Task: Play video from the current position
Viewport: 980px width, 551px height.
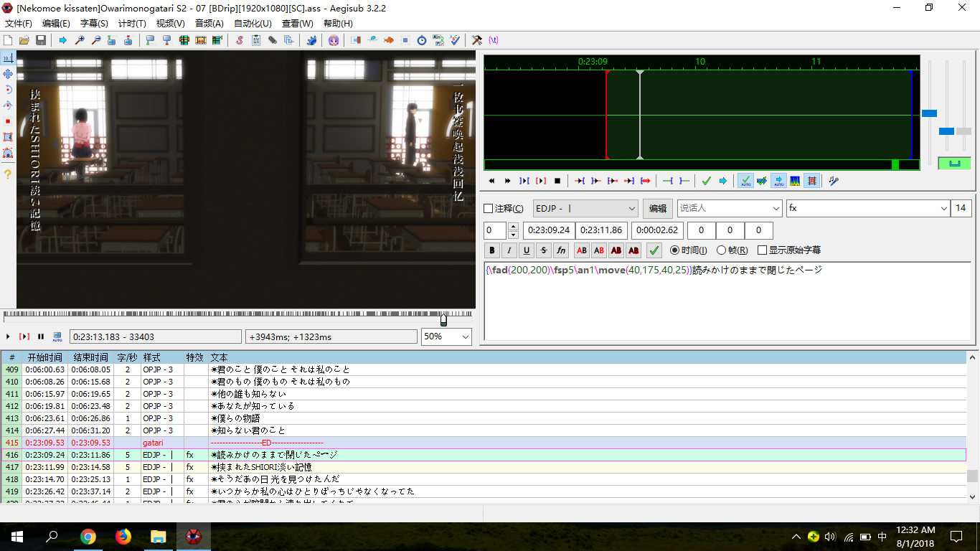Action: (8, 336)
